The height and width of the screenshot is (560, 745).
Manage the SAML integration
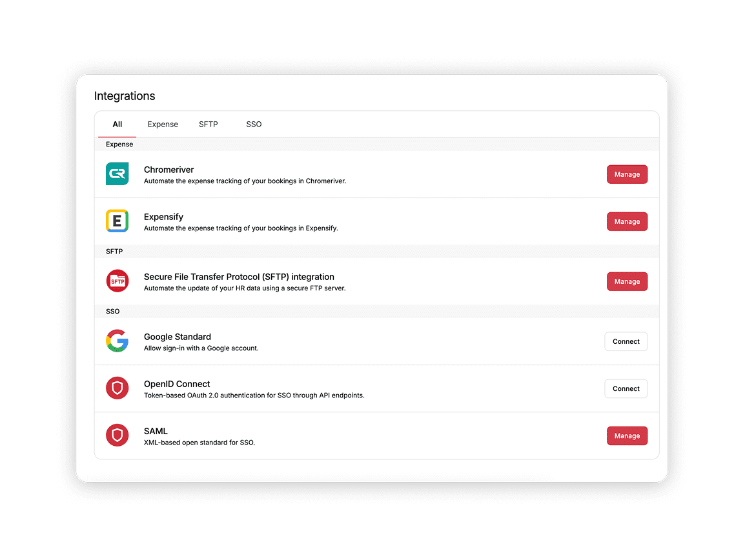(x=627, y=435)
